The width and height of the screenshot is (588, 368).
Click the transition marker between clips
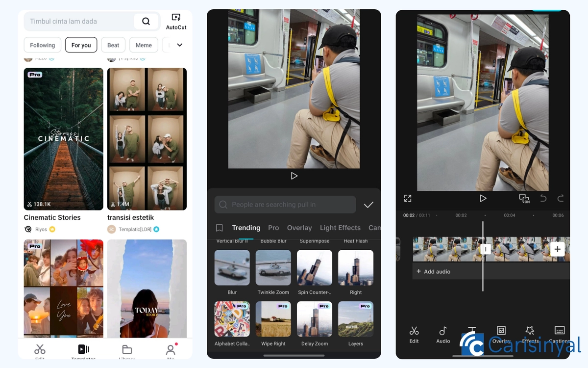(486, 249)
